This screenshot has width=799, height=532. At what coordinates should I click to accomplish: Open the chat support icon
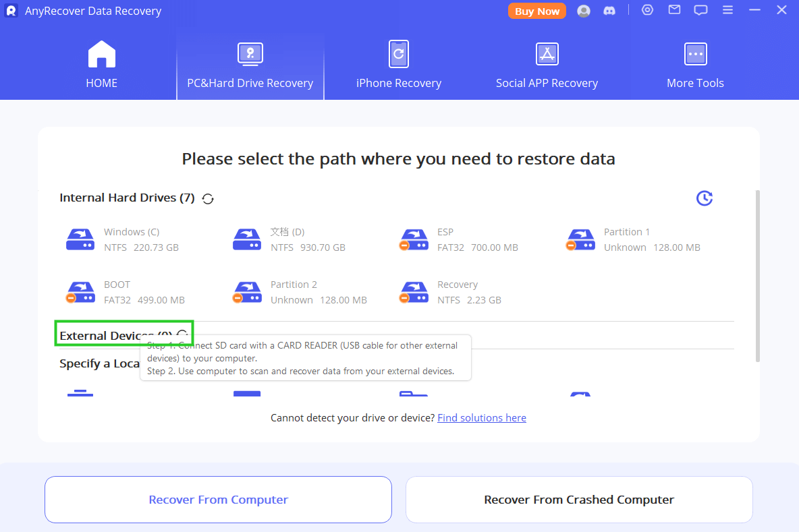click(x=700, y=10)
